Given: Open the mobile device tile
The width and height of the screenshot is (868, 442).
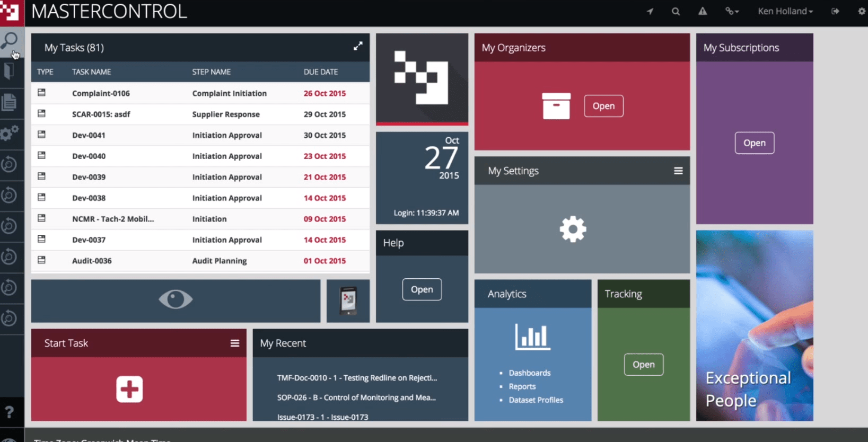Looking at the screenshot, I should click(348, 300).
